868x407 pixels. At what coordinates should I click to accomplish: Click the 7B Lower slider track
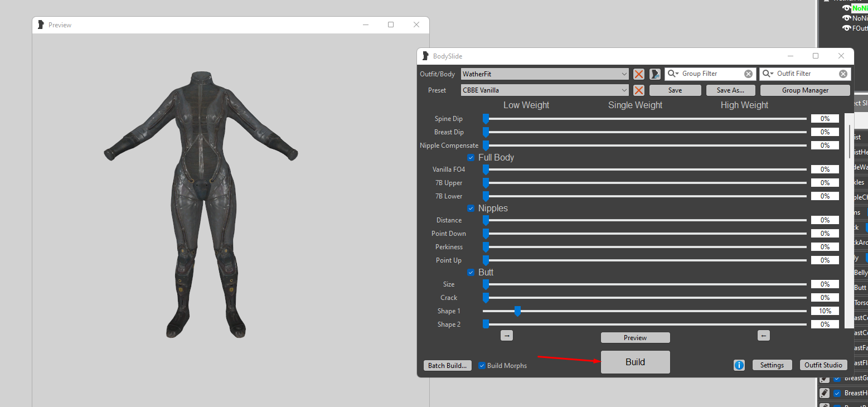point(644,196)
